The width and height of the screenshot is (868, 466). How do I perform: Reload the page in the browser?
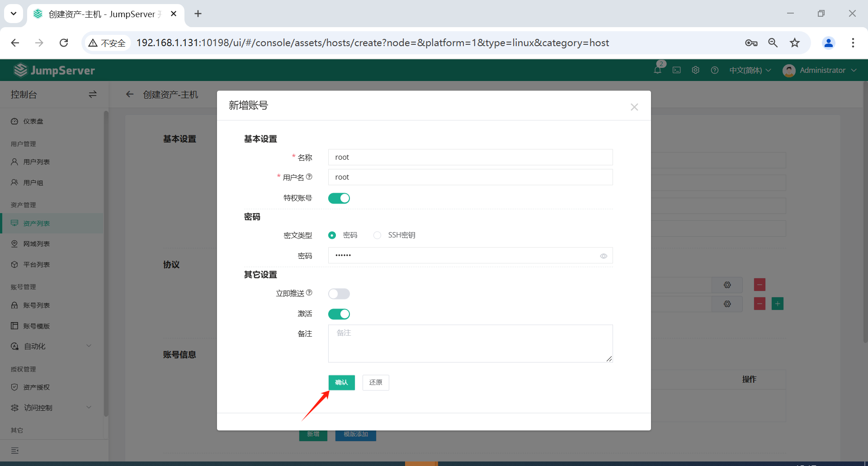tap(64, 43)
